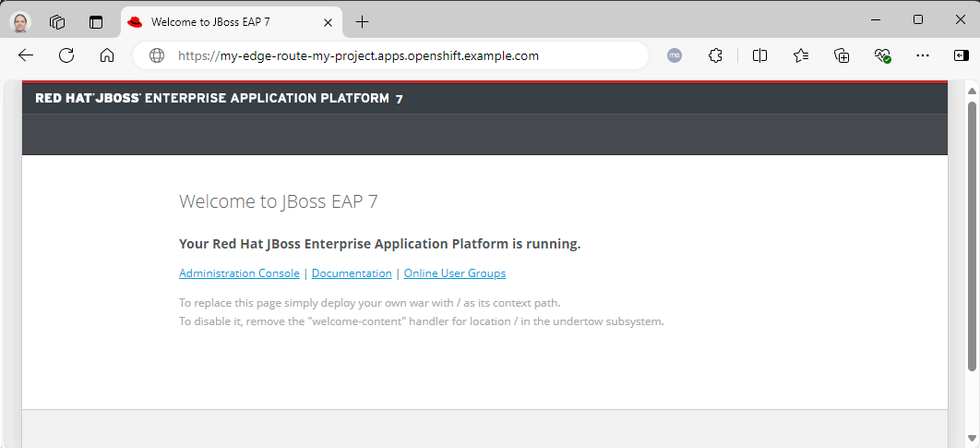
Task: Toggle the Edge sidebar panel
Action: pyautogui.click(x=962, y=55)
